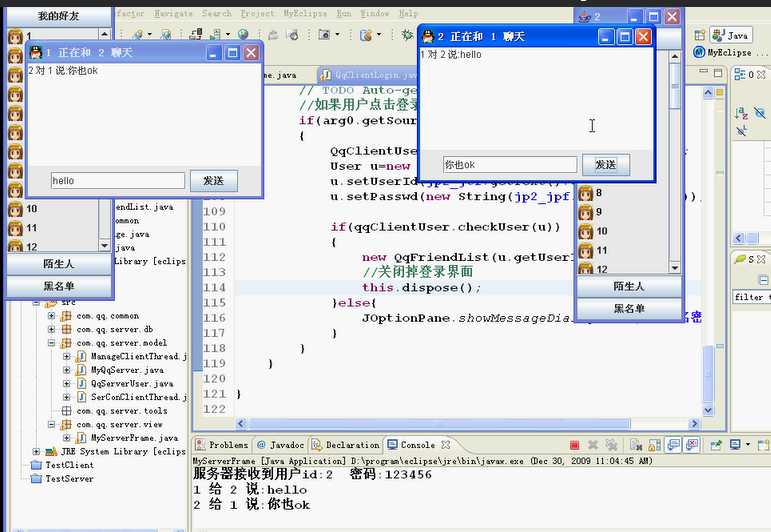The height and width of the screenshot is (532, 771).
Task: Toggle Scroll Lock in Console toolbar
Action: tap(654, 445)
